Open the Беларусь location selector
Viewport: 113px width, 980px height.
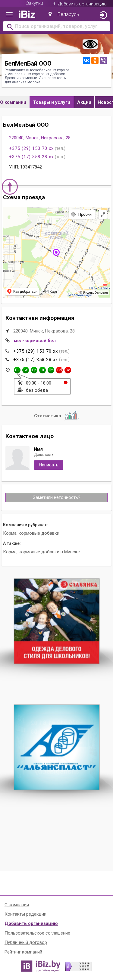[64, 14]
